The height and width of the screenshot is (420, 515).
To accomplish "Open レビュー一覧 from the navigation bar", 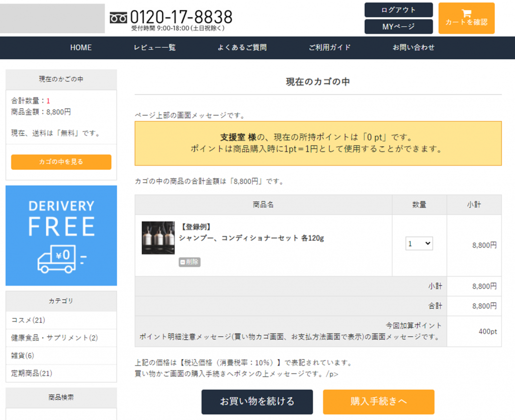I will click(154, 48).
